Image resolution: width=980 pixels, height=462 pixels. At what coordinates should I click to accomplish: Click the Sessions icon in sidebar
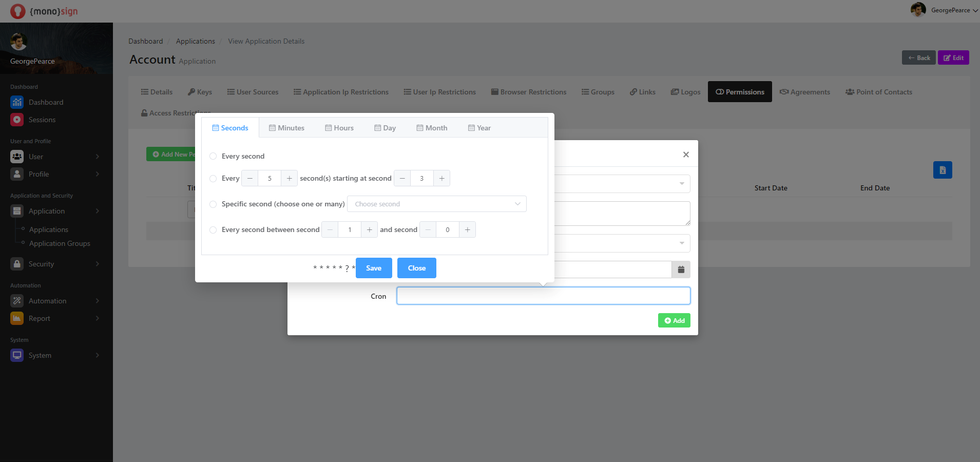click(x=17, y=120)
